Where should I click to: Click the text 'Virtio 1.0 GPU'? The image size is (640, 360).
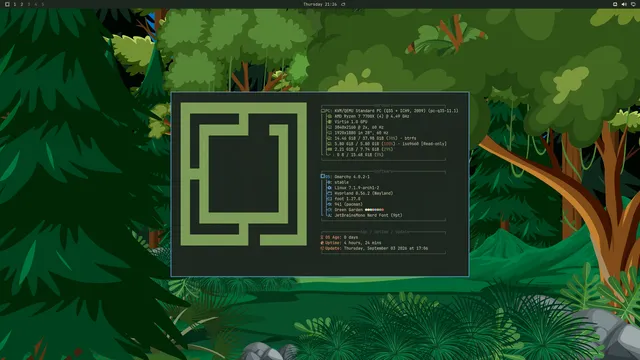(351, 122)
